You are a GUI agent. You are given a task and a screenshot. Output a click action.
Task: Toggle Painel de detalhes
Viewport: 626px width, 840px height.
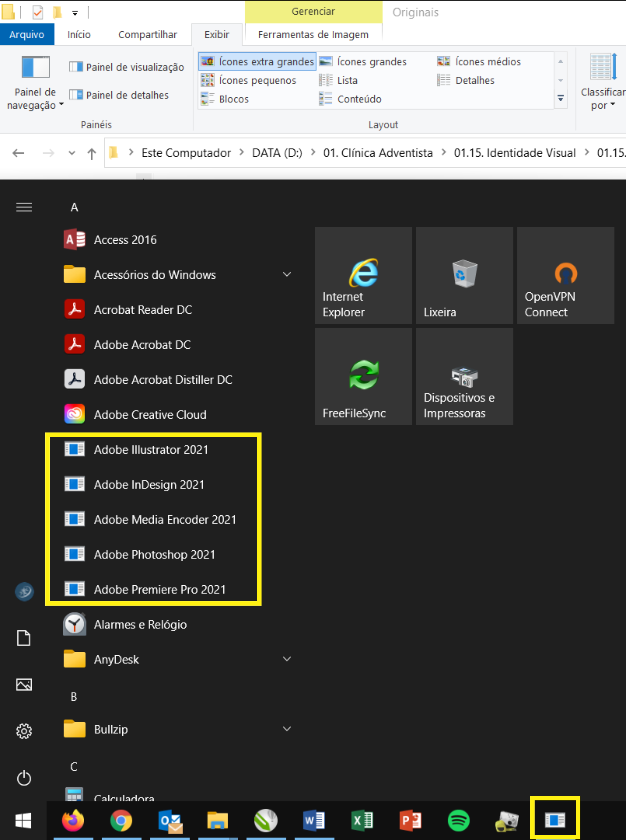(119, 95)
